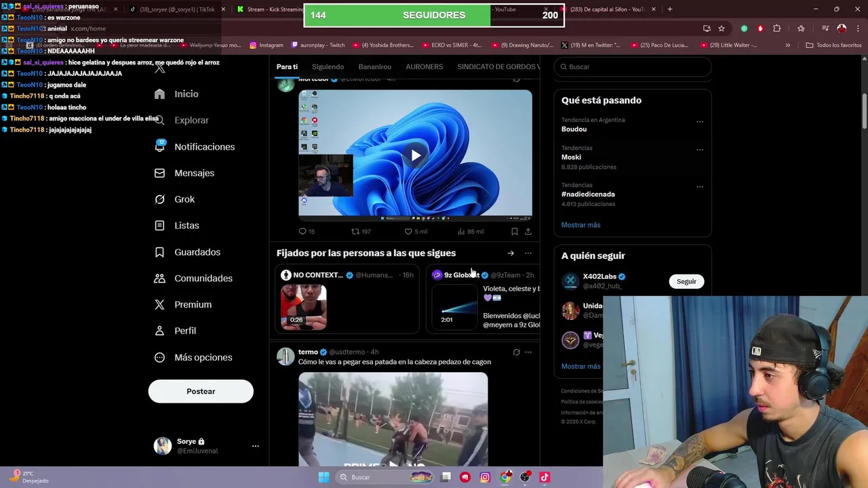
Task: Open TikTok from the taskbar
Action: click(544, 477)
